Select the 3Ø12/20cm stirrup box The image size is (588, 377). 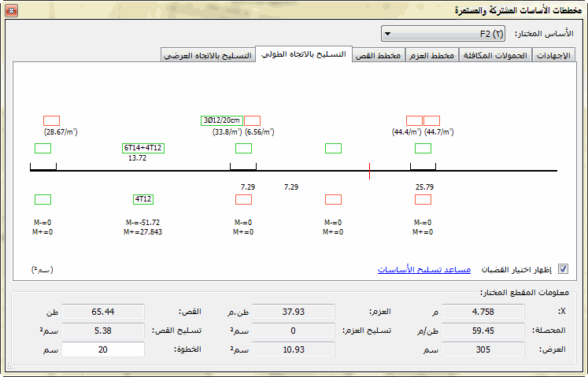(221, 120)
